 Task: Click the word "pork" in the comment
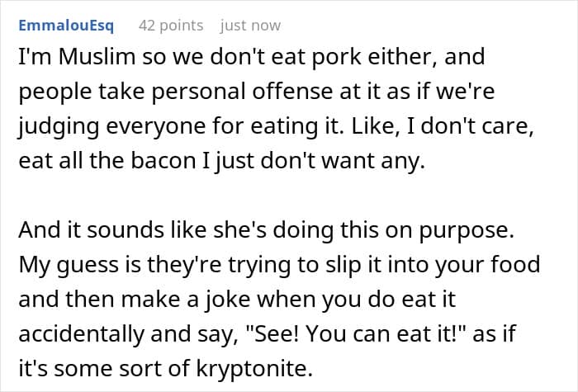pyautogui.click(x=337, y=58)
